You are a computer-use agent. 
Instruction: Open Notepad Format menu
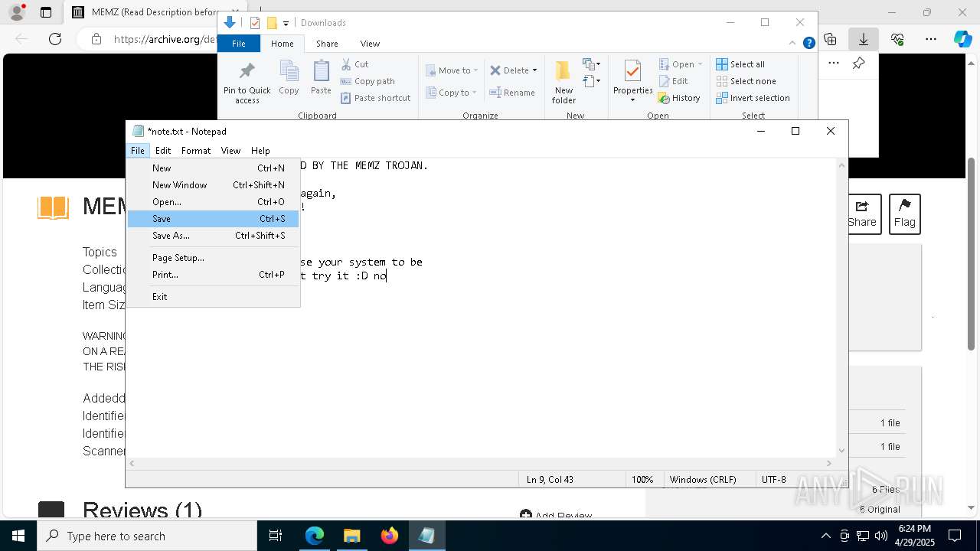[x=196, y=151]
